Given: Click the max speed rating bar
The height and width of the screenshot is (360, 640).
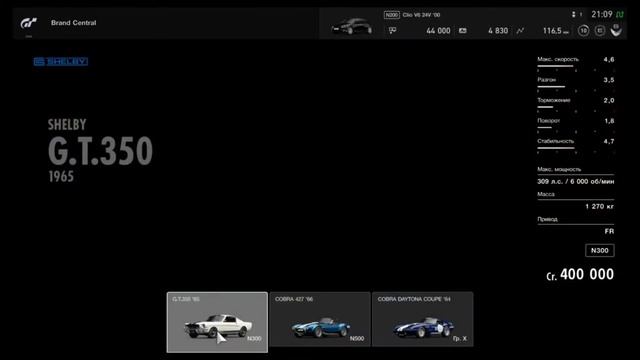Looking at the screenshot, I should [x=576, y=66].
